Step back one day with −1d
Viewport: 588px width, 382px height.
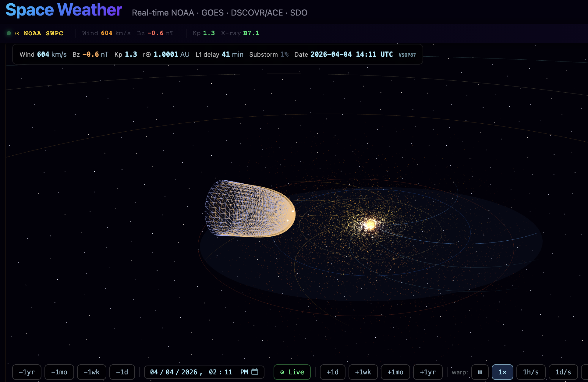[122, 372]
